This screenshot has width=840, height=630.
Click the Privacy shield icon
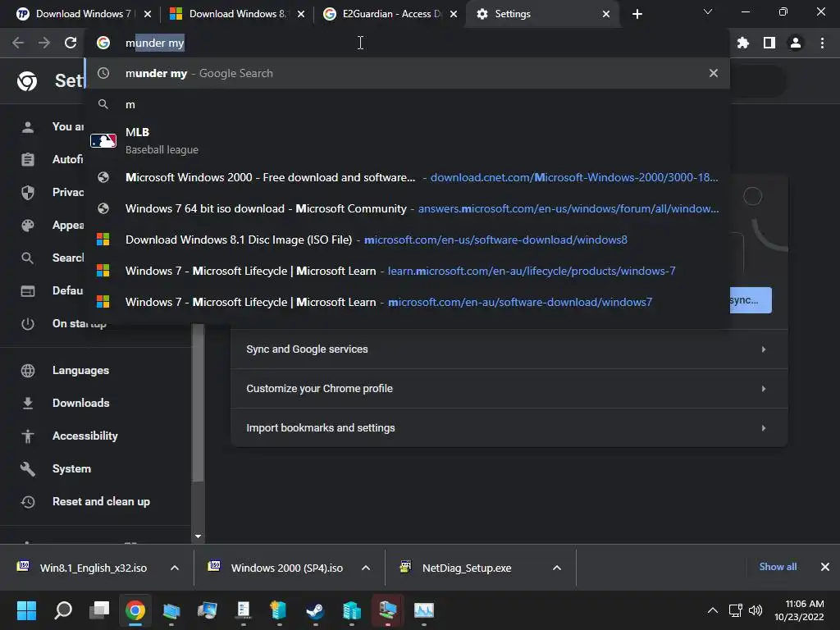[28, 193]
